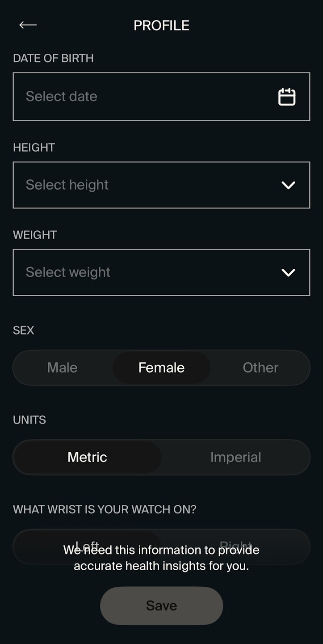Tap the UNITS section label
323x644 pixels.
(29, 420)
